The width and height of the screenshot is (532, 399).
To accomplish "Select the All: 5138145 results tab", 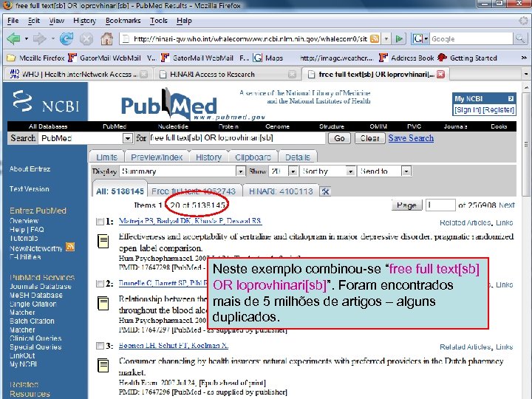I will (x=120, y=191).
